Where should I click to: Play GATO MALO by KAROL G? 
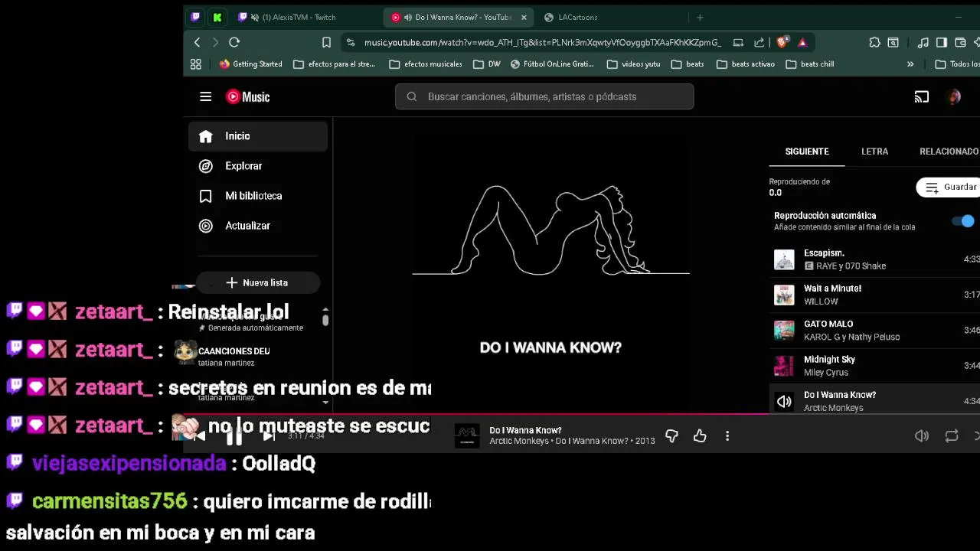[874, 330]
